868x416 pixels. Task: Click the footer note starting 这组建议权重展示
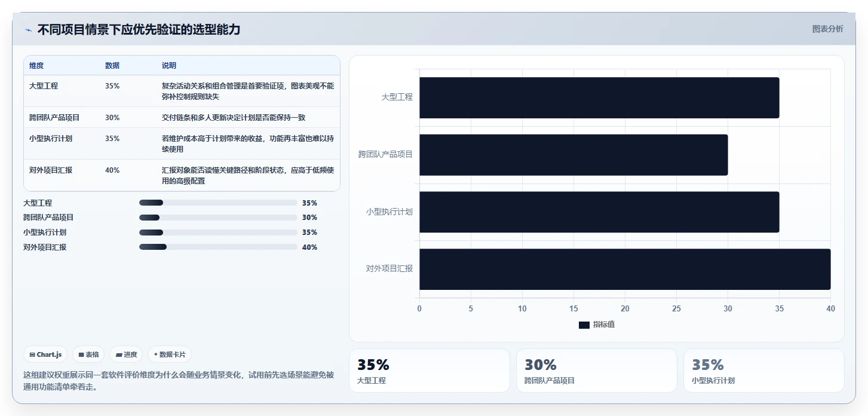pos(179,381)
